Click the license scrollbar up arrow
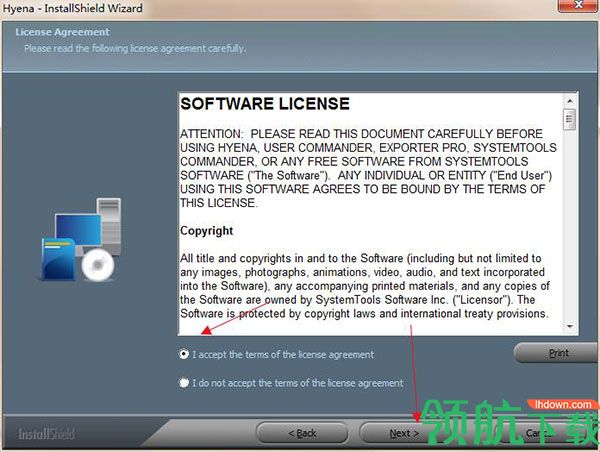This screenshot has height=452, width=600. tap(570, 101)
